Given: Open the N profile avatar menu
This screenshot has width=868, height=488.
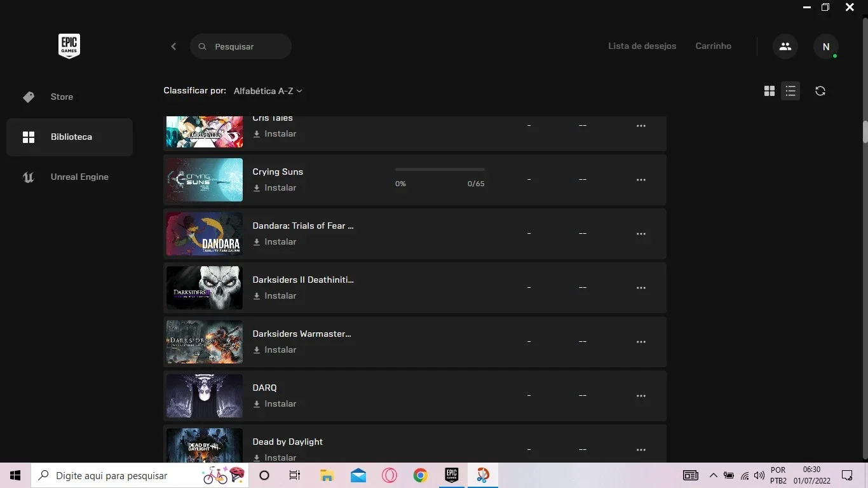Looking at the screenshot, I should (826, 46).
